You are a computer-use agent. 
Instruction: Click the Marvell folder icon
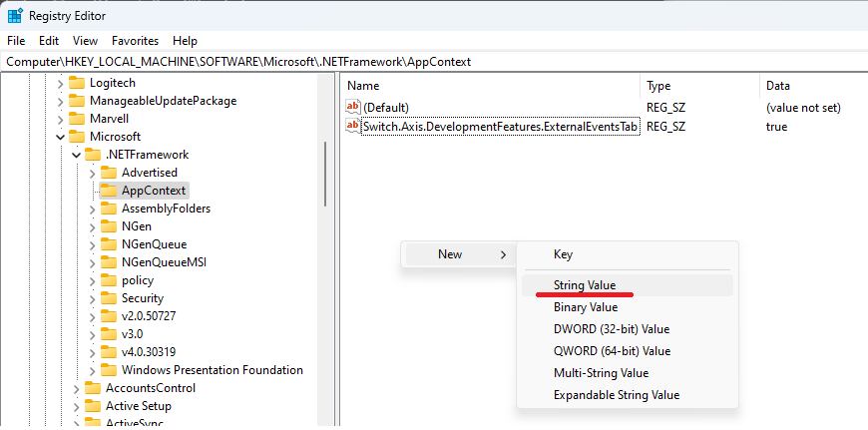coord(77,119)
